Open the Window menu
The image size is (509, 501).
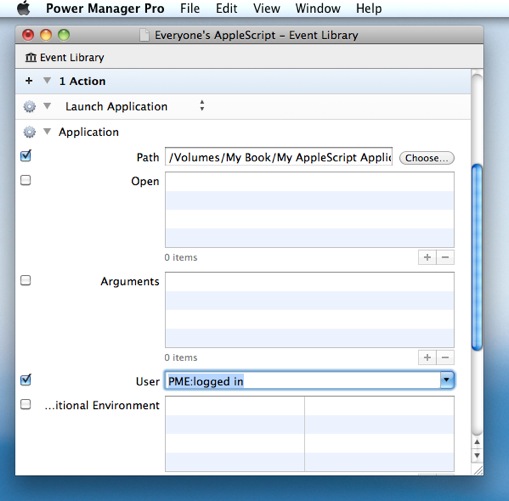click(x=318, y=8)
